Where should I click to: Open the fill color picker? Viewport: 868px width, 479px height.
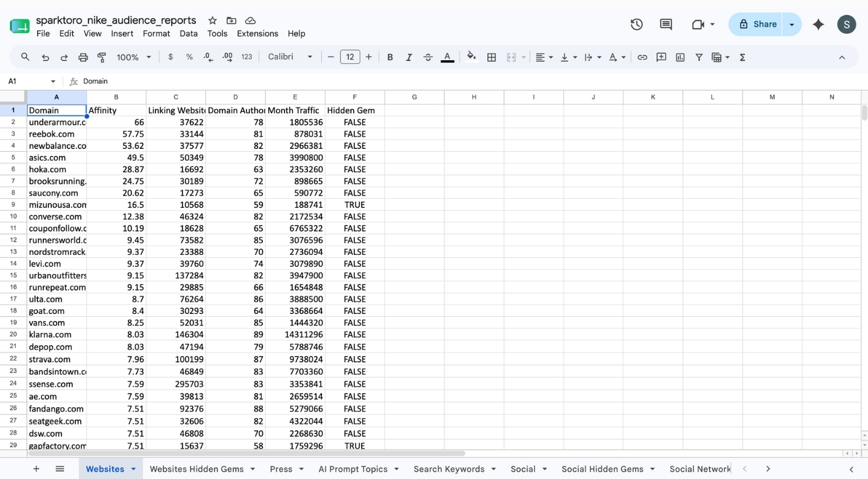[x=472, y=57]
